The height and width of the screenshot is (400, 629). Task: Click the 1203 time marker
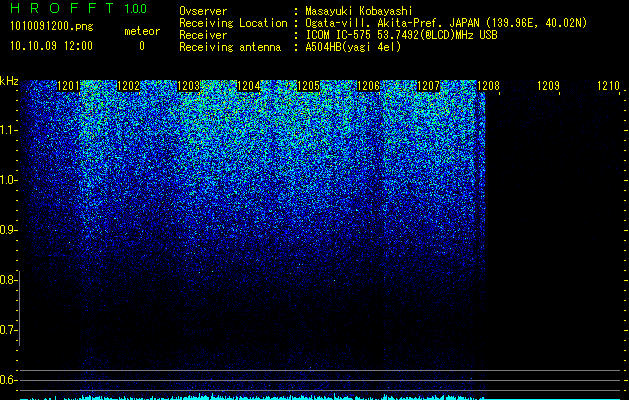[188, 86]
